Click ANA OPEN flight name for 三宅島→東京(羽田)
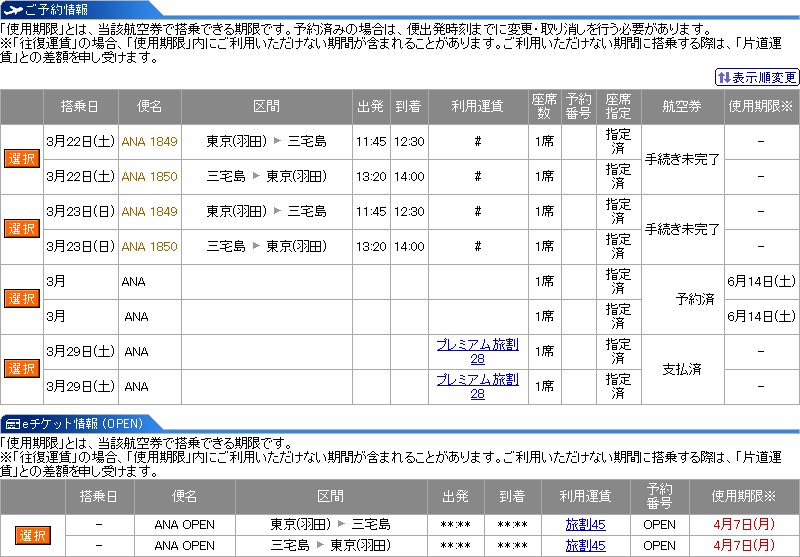800x557 pixels. point(185,545)
